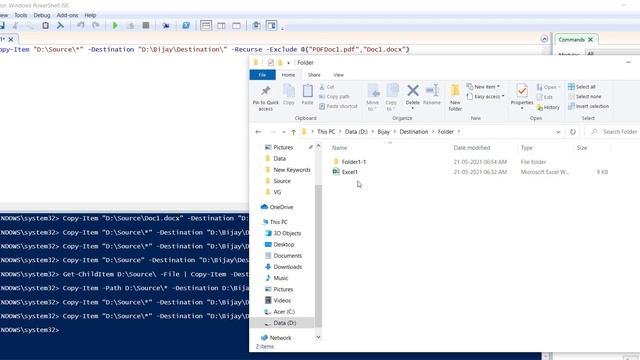Toggle the Show Command Add-on icon
640x360 pixels.
coord(271,25)
